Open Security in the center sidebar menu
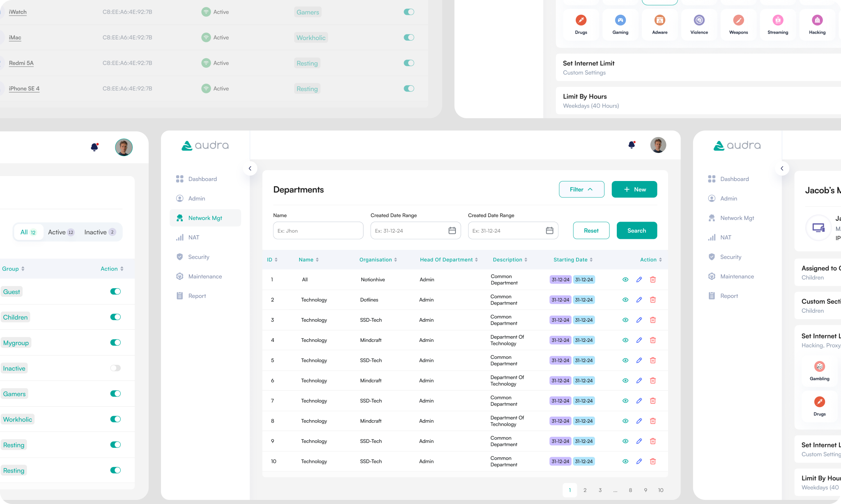The image size is (841, 504). [199, 257]
